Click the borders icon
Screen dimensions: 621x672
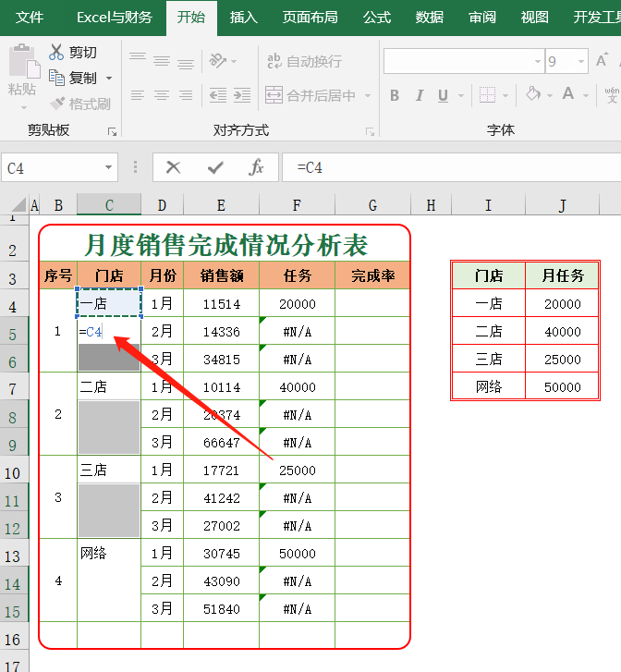point(487,94)
